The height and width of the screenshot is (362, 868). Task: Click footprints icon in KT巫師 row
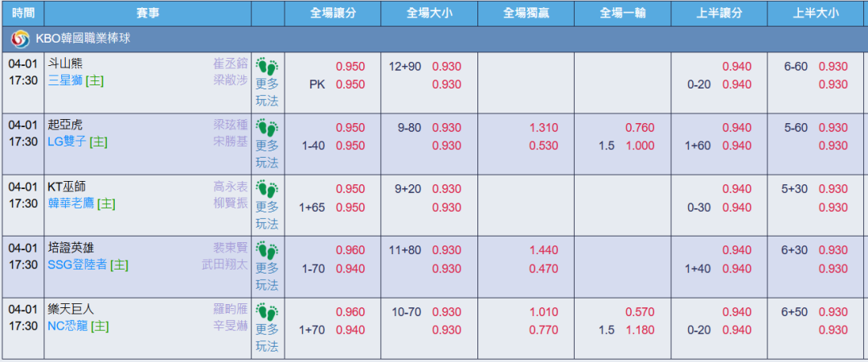tap(267, 190)
